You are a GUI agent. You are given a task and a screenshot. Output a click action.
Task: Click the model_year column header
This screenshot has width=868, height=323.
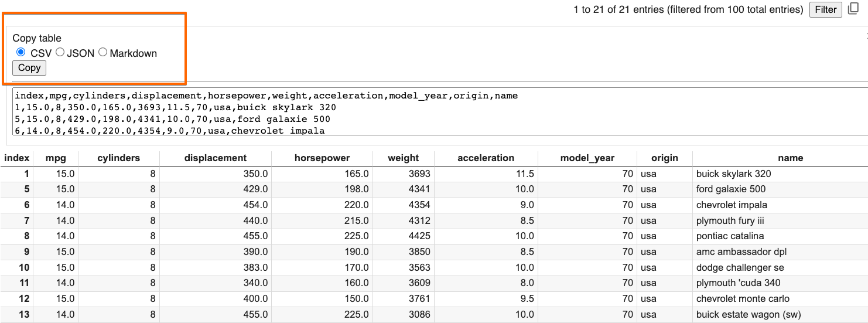pos(589,158)
